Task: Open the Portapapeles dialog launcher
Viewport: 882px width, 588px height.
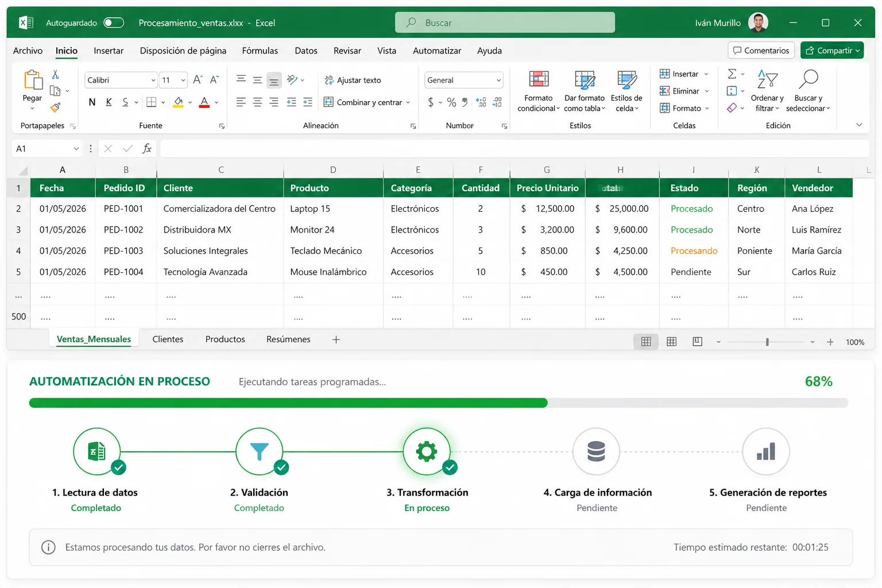Action: pos(72,126)
